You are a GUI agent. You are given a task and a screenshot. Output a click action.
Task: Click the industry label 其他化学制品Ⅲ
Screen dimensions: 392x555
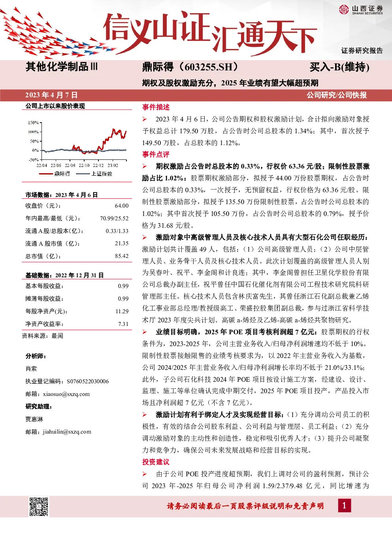pos(61,66)
